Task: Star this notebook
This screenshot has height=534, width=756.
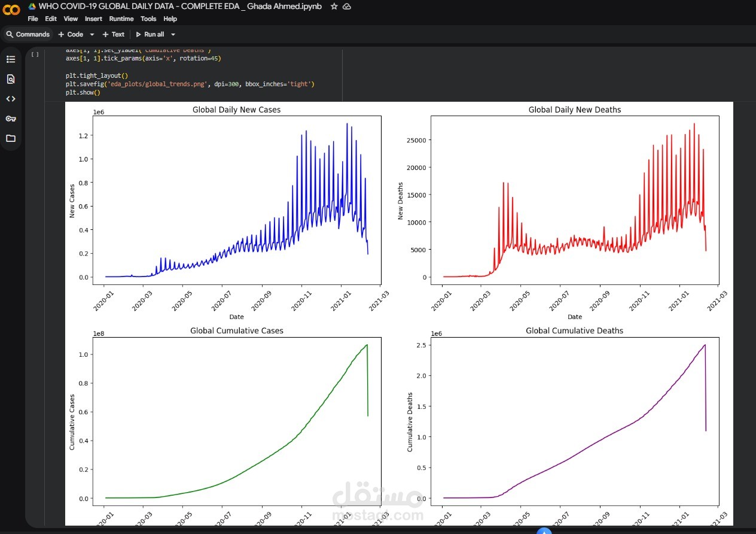Action: tap(333, 7)
